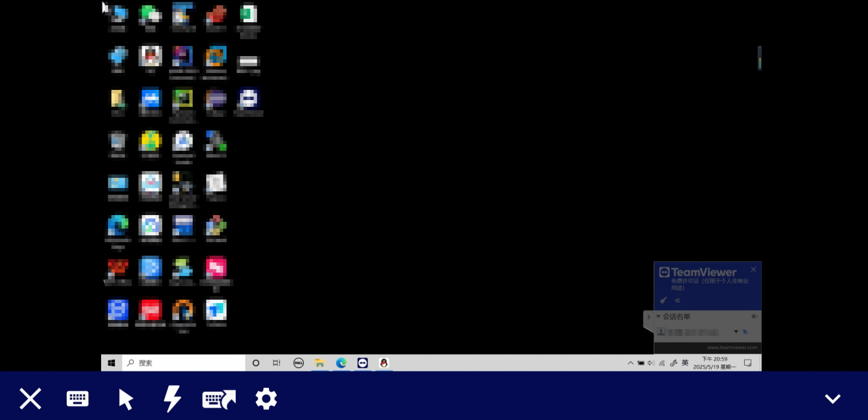Click TeamViewer logo in session panel
868x420 pixels.
[698, 272]
